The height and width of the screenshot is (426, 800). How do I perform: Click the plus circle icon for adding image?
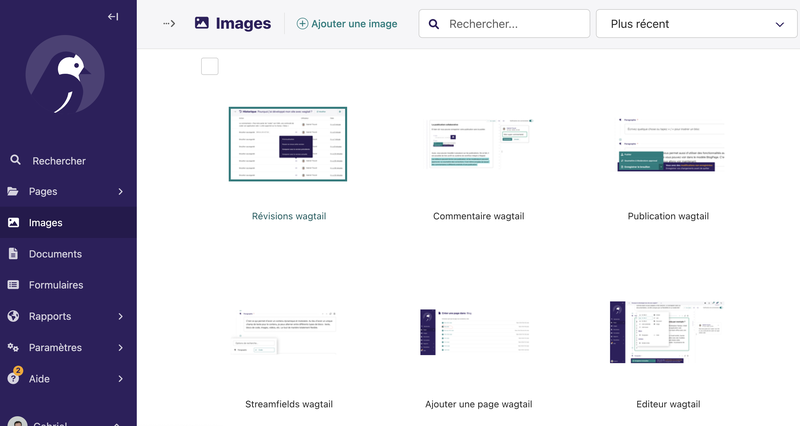(303, 23)
